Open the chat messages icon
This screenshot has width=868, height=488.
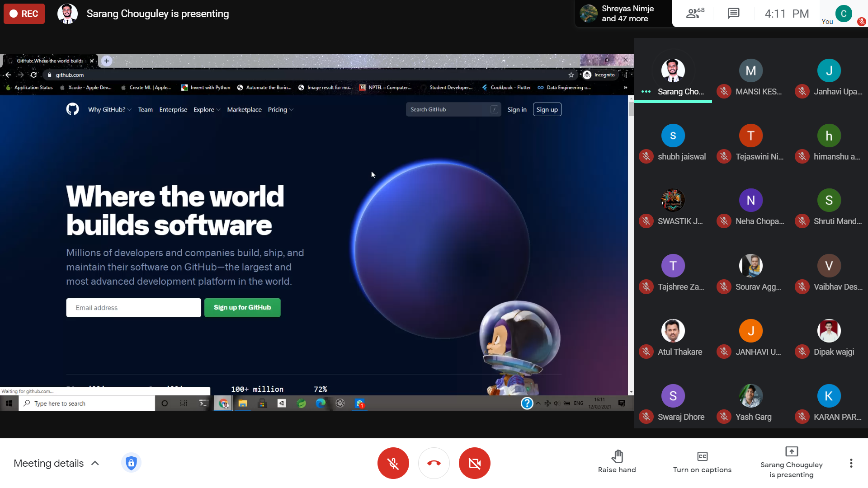[733, 14]
